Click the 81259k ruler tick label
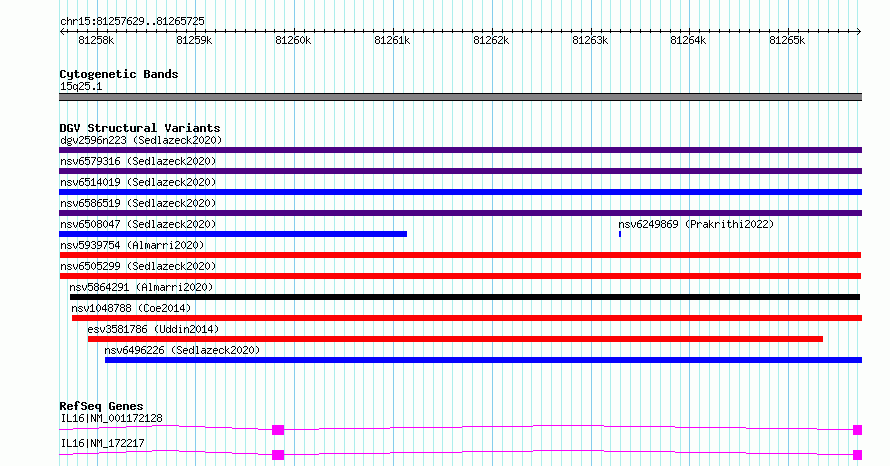 coord(194,40)
